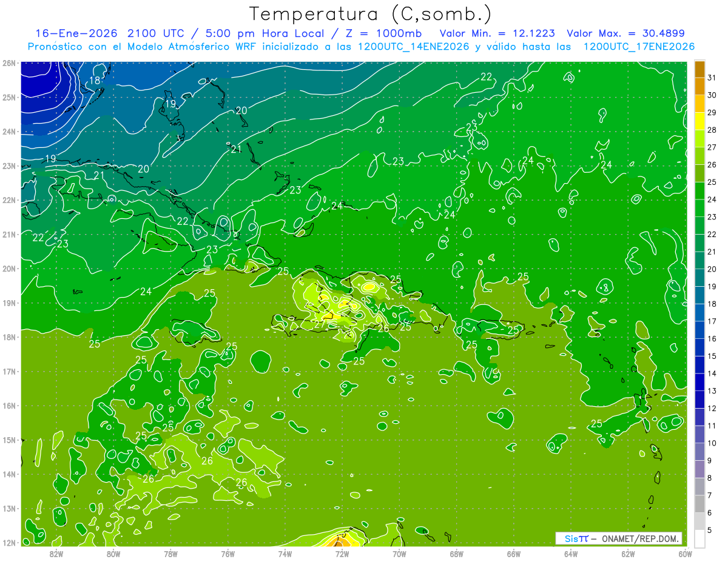Click the '17N' latitude axis label
The width and height of the screenshot is (728, 562).
pos(8,371)
